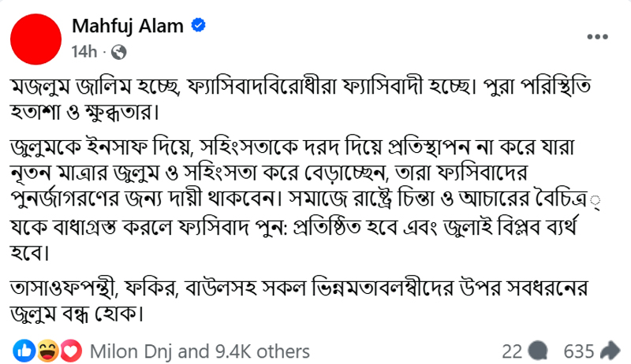Open the Mahfuj Alam profile name link

tap(128, 26)
